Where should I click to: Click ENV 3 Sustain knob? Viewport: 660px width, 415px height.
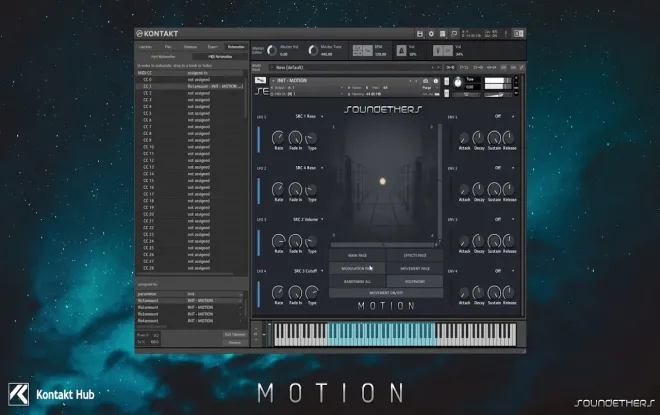[494, 241]
